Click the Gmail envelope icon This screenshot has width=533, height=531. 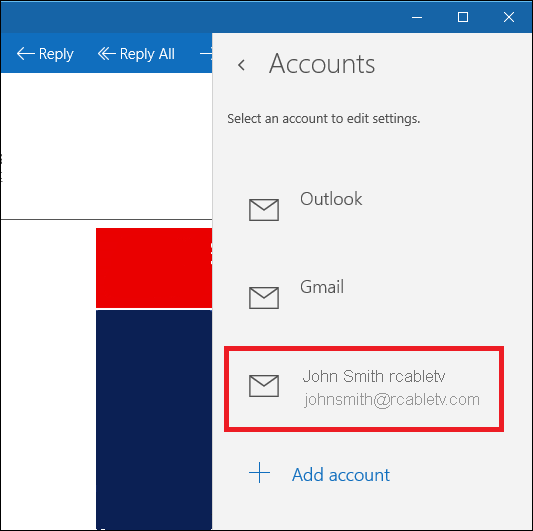264,298
